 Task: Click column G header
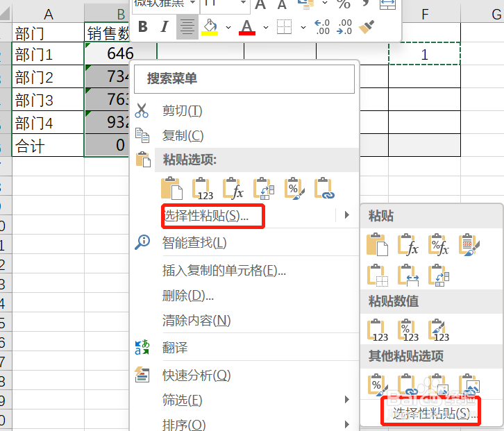[482, 14]
